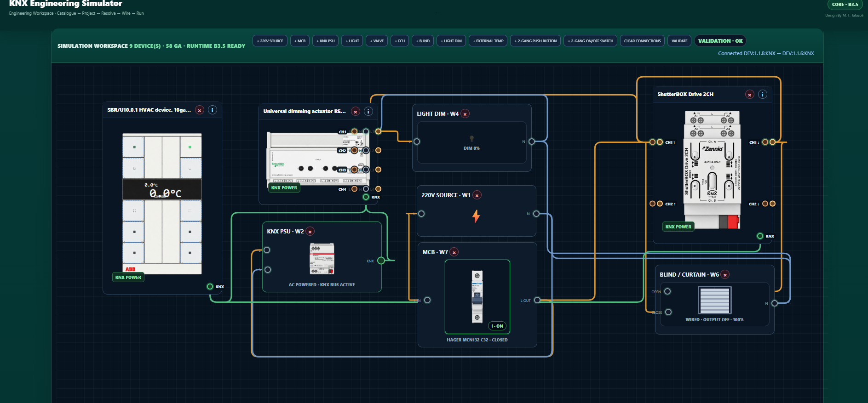868x403 pixels.
Task: Show info for the Universal dimming actuator
Action: (368, 112)
